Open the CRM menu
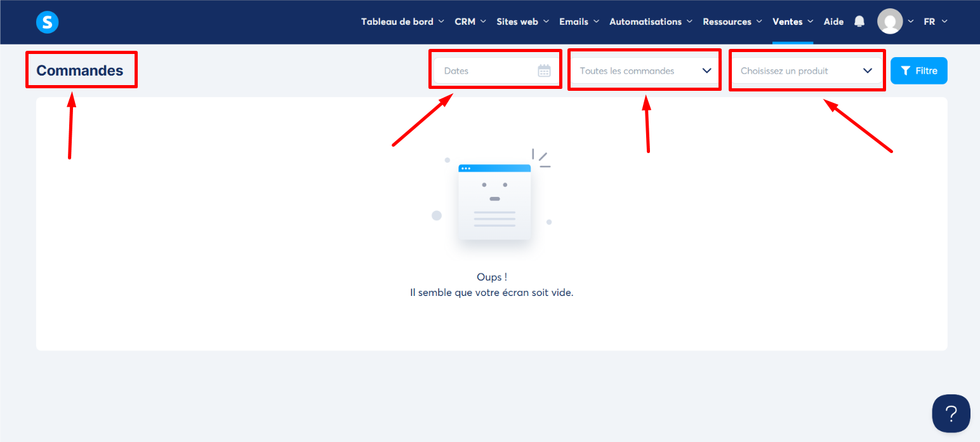This screenshot has width=980, height=442. (x=470, y=22)
